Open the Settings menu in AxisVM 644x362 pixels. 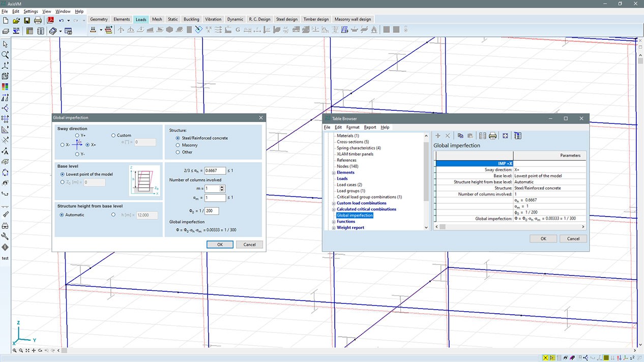coord(31,11)
